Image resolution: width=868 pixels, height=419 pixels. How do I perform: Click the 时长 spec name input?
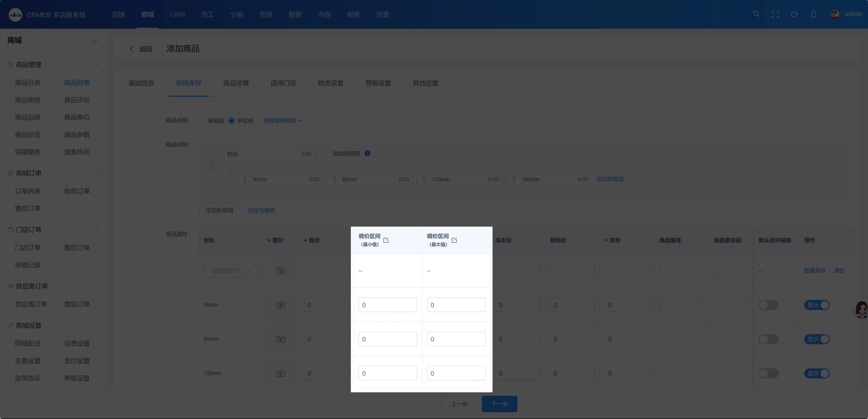click(x=269, y=154)
